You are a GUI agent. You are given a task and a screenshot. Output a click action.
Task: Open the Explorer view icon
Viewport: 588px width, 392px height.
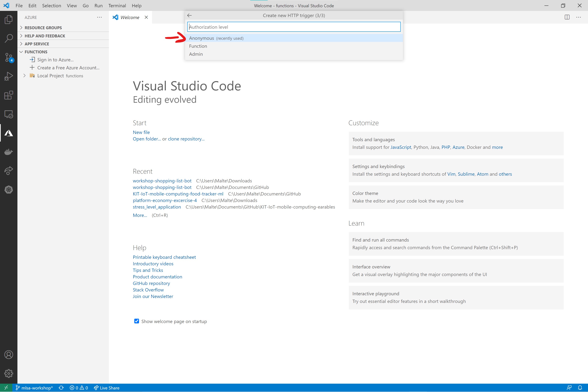click(x=9, y=19)
